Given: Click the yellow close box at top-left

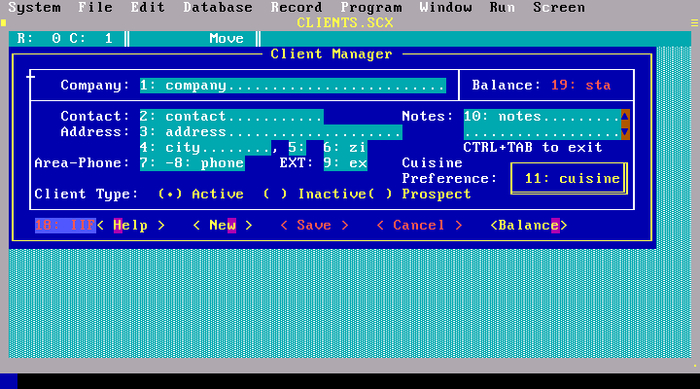Looking at the screenshot, I should [4, 23].
